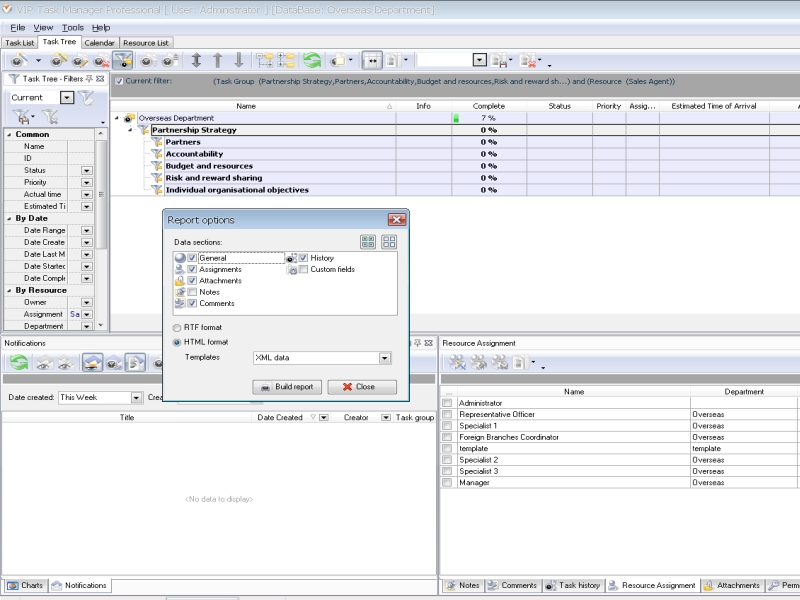Tick the Custom fields checkbox
The width and height of the screenshot is (800, 600).
(303, 269)
